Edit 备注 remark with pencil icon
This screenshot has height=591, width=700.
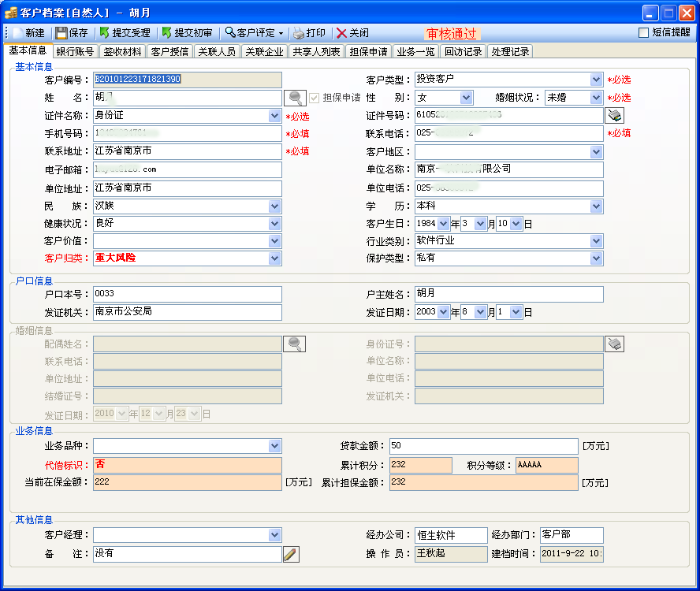(291, 554)
